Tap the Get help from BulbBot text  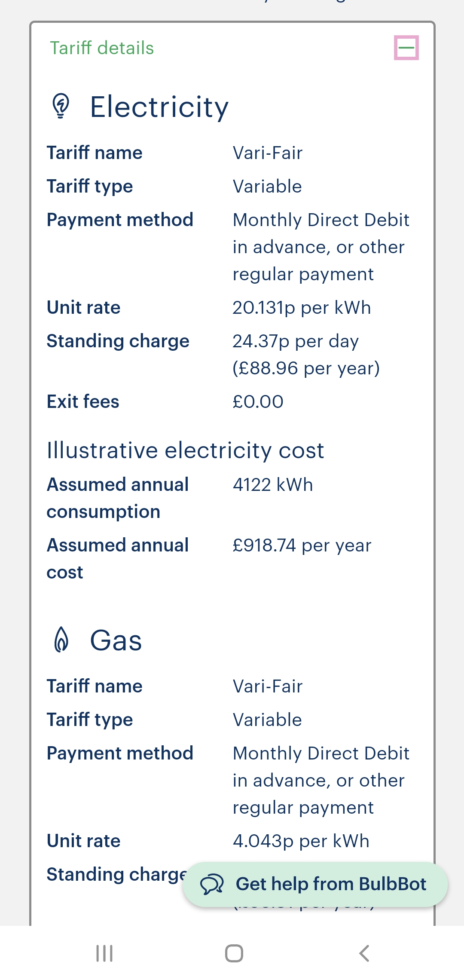[331, 884]
